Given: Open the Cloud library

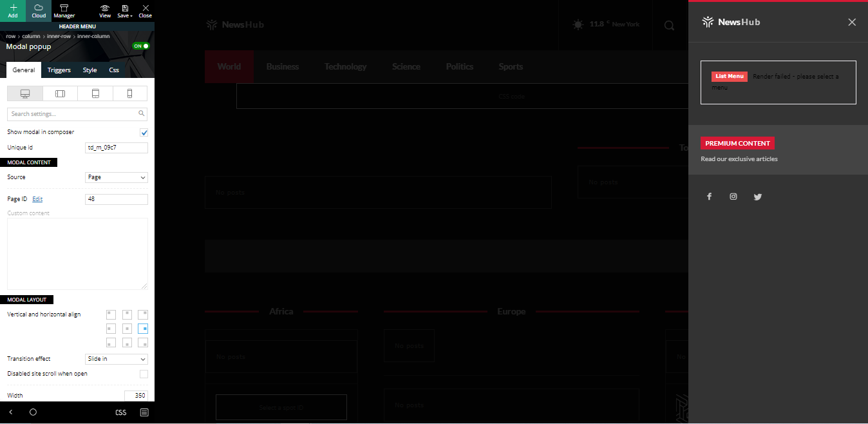Looking at the screenshot, I should [x=39, y=11].
